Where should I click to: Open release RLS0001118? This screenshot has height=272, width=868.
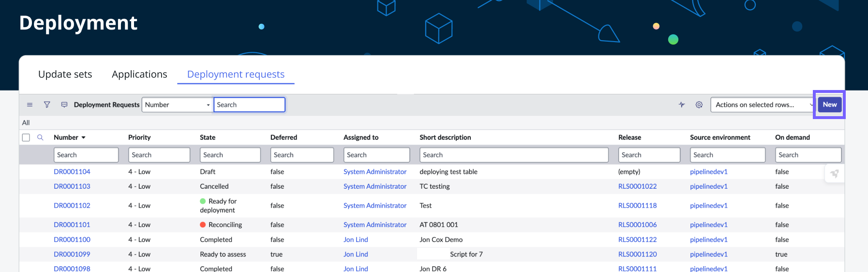tap(637, 206)
